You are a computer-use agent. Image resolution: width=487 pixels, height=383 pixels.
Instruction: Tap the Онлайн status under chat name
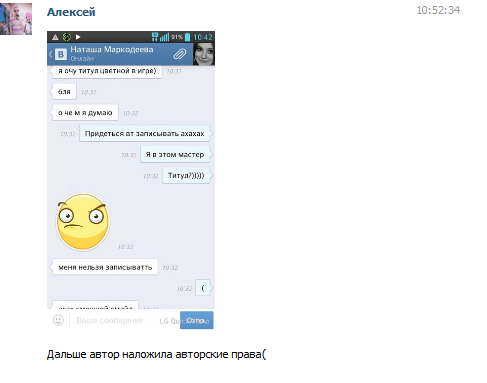(x=82, y=58)
